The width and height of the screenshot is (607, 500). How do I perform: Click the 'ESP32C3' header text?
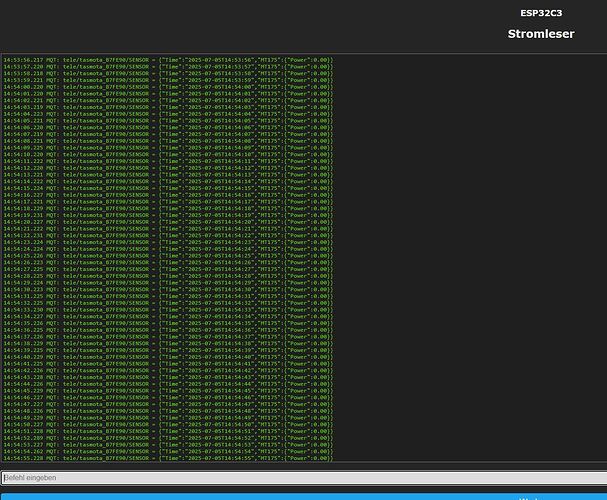[540, 13]
